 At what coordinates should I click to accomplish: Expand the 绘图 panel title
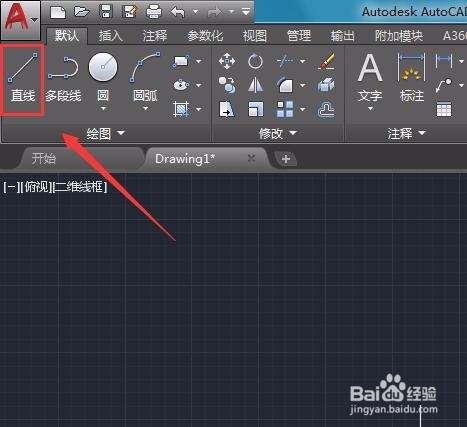(x=105, y=133)
